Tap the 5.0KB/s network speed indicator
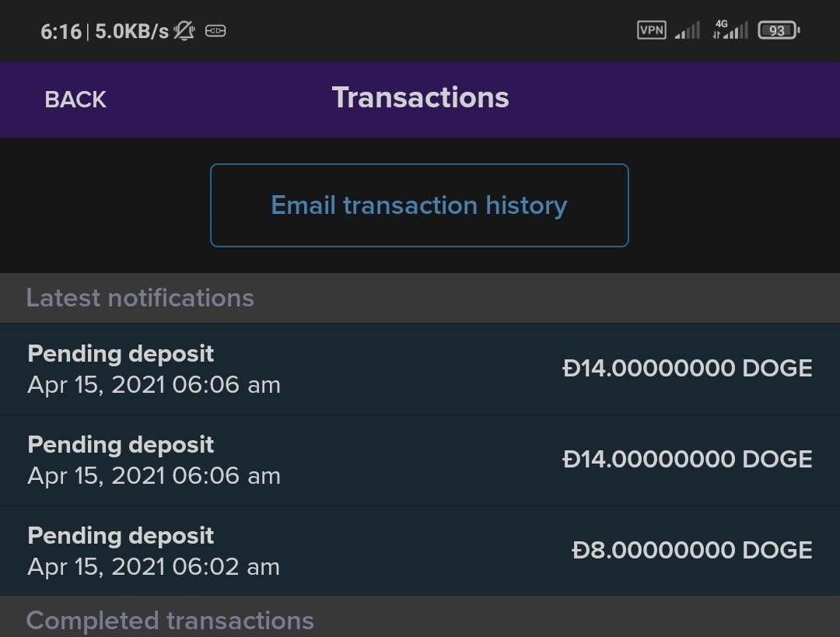This screenshot has width=840, height=637. click(x=131, y=31)
